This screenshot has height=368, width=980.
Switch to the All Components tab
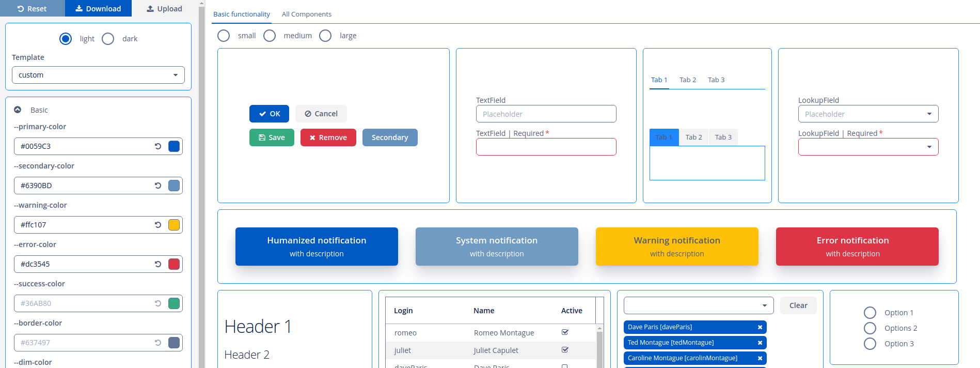click(307, 14)
